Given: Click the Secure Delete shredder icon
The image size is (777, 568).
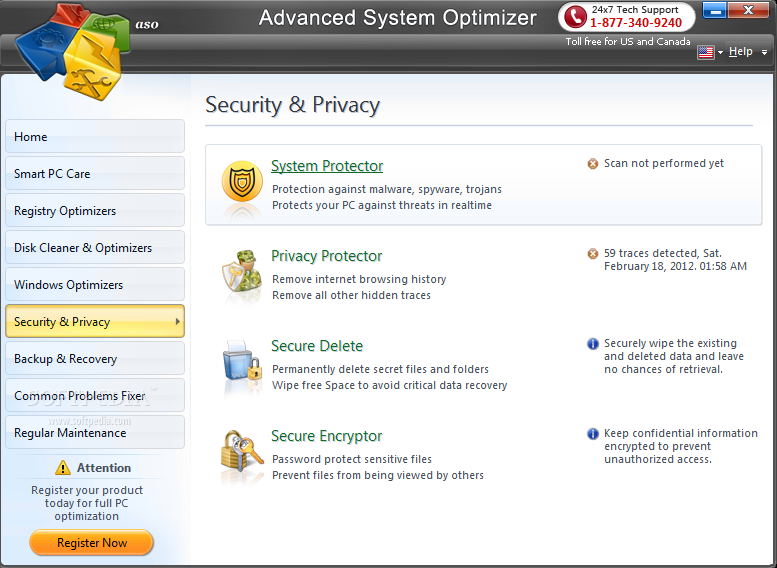Looking at the screenshot, I should point(242,361).
